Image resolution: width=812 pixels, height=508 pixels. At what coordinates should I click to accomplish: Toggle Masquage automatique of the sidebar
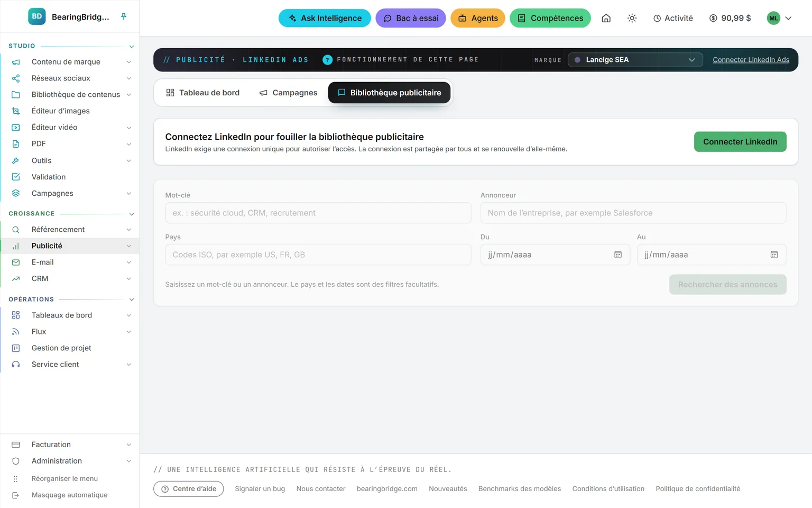click(x=69, y=495)
